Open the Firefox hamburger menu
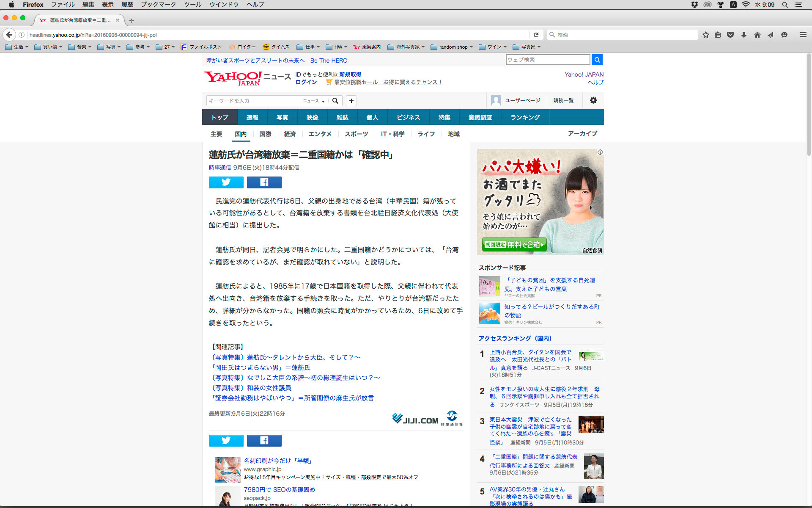The image size is (812, 508). 803,35
